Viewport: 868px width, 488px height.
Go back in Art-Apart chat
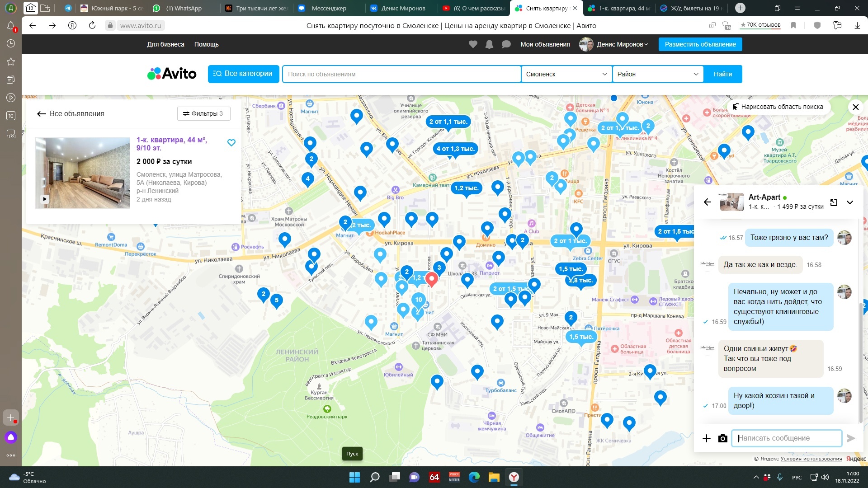point(708,202)
